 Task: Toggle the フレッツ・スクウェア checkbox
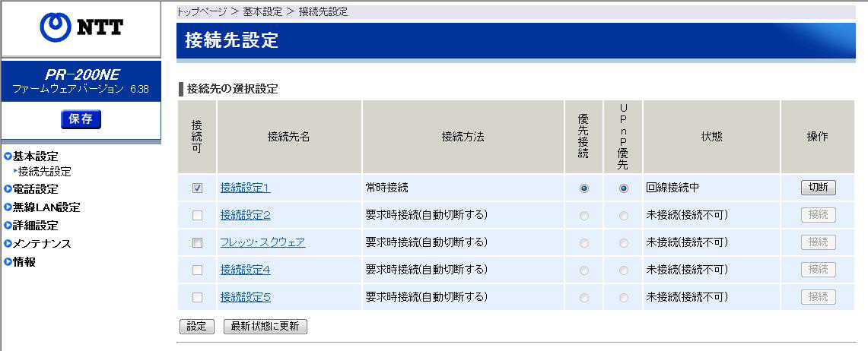click(198, 243)
